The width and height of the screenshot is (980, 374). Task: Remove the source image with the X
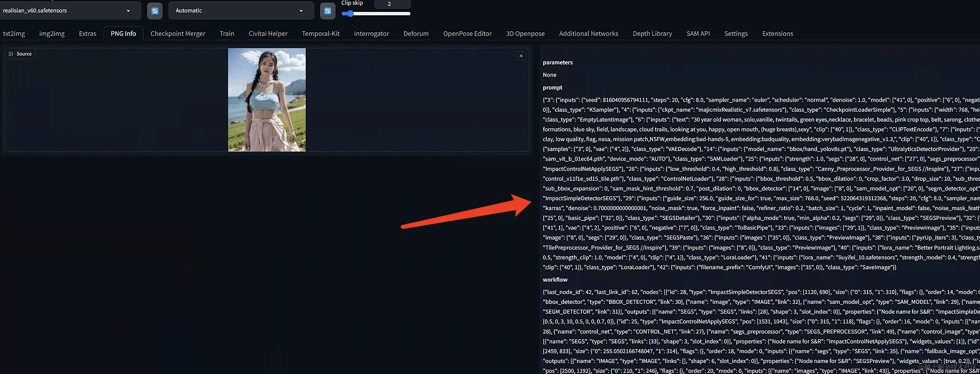point(521,56)
